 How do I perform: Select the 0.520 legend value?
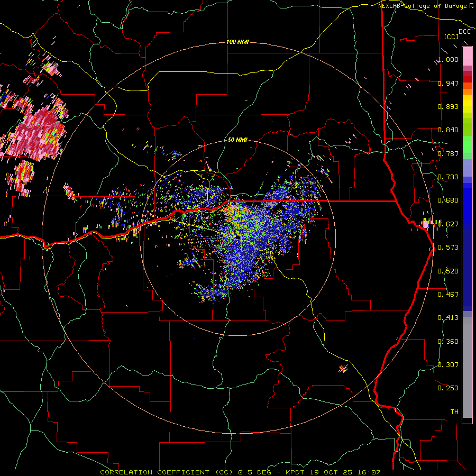[x=448, y=271]
